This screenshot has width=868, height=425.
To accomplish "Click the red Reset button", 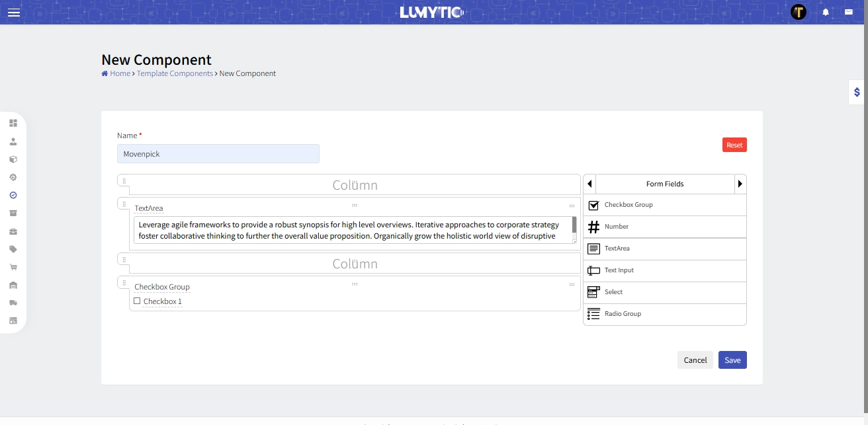I will coord(734,145).
